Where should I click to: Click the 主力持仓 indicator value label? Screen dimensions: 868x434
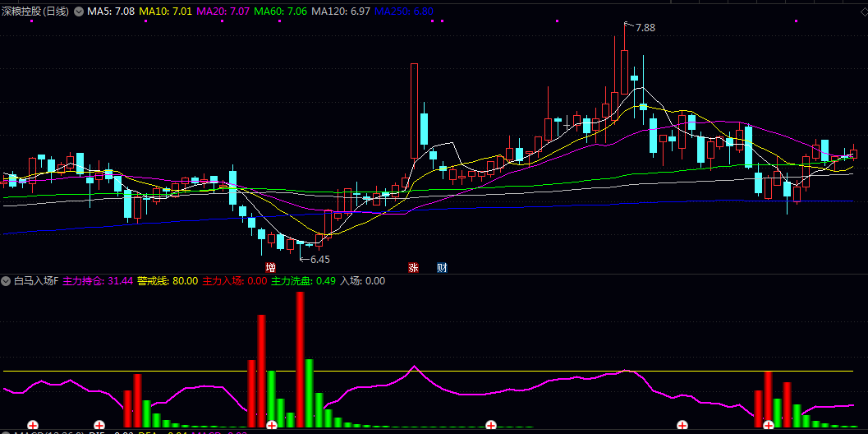click(97, 281)
